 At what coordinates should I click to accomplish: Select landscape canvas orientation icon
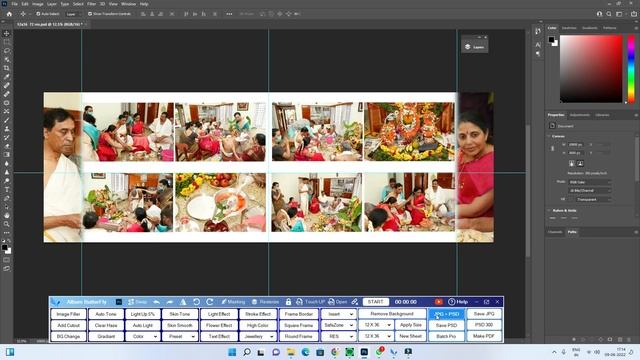point(580,163)
